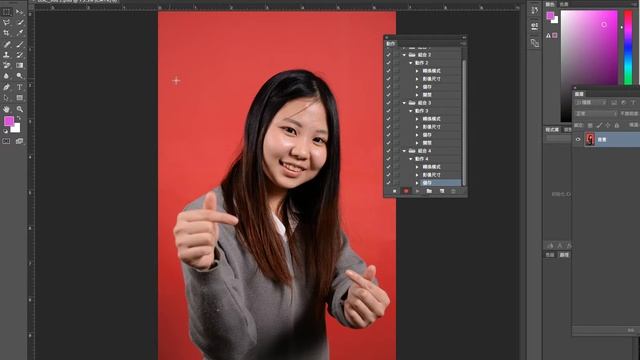Select the Rectangle shape tool
Image resolution: width=640 pixels, height=360 pixels.
coord(20,98)
